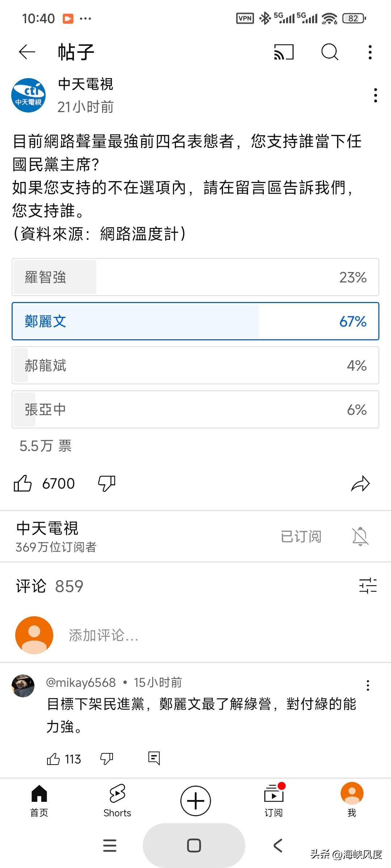The image size is (391, 868).
Task: Open the post's three-dot options menu
Action: coord(376,95)
